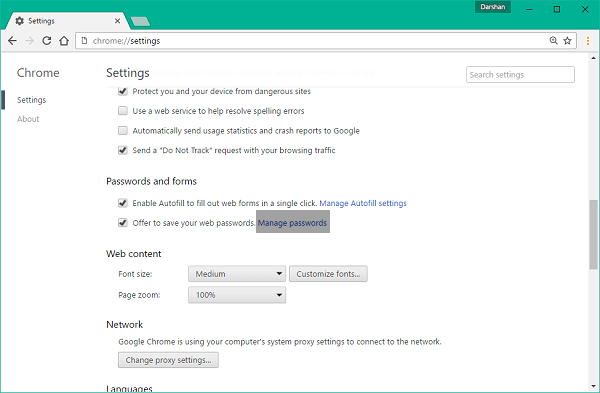
Task: Open the Font size Medium dropdown
Action: click(237, 274)
